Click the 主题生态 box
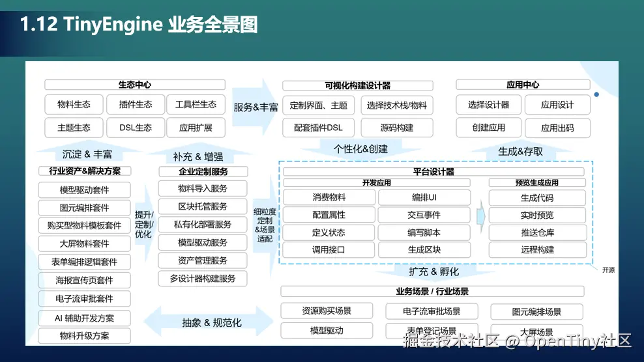 pyautogui.click(x=74, y=128)
